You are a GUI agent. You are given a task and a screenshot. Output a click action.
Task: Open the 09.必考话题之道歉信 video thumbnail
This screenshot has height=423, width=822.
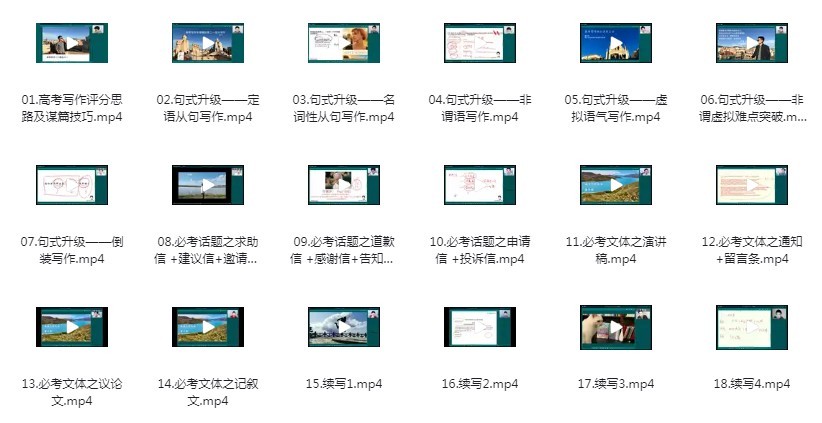pyautogui.click(x=344, y=185)
